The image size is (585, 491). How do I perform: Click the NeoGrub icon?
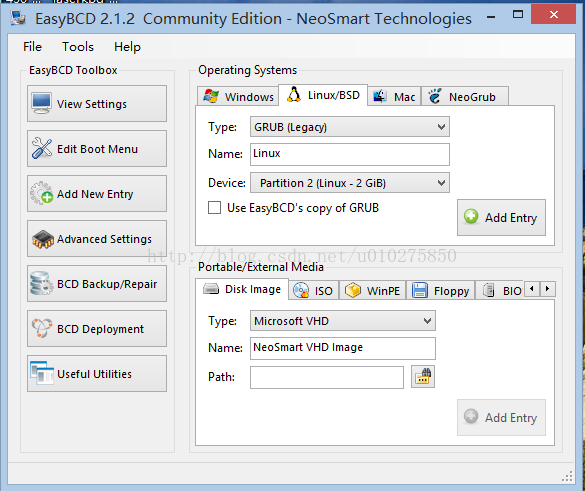click(435, 96)
